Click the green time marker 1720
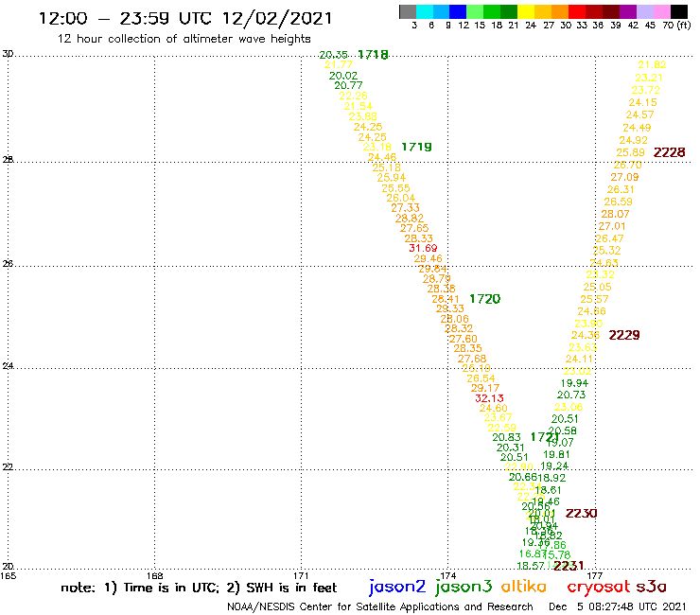700x615 pixels. (x=485, y=299)
